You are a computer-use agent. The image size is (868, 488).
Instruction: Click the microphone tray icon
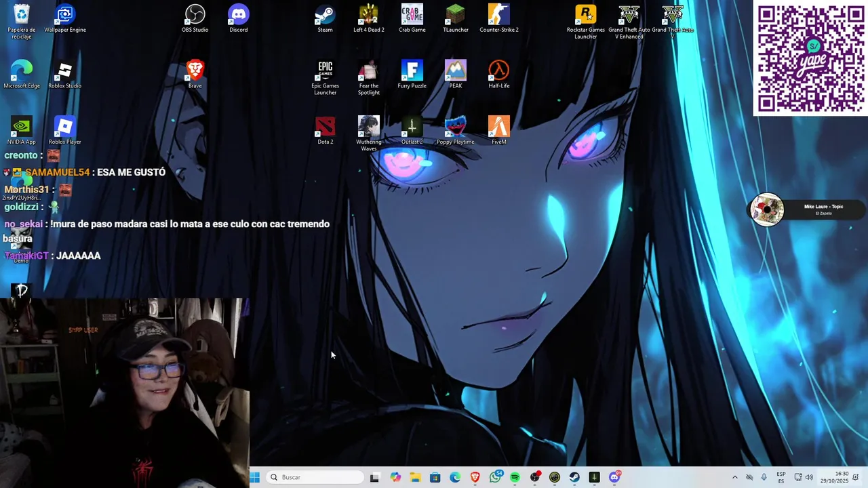pos(764,477)
